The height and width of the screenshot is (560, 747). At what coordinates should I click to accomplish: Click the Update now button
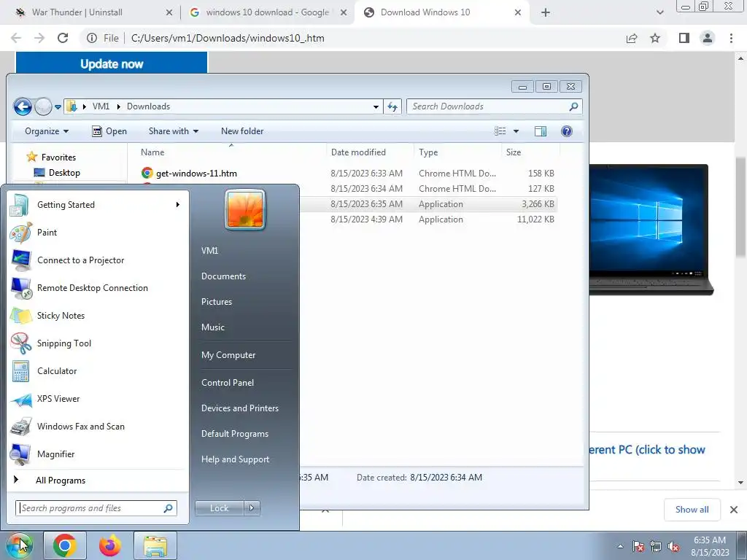click(112, 63)
